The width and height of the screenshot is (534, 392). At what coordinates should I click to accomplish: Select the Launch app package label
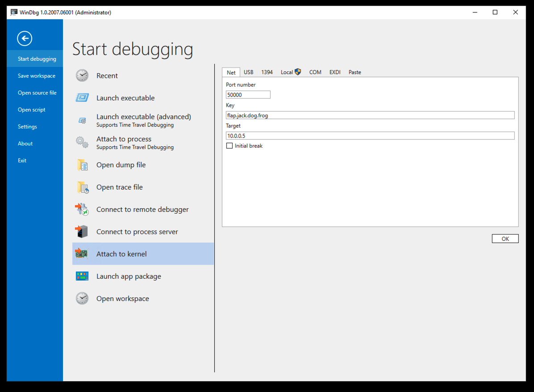point(129,276)
